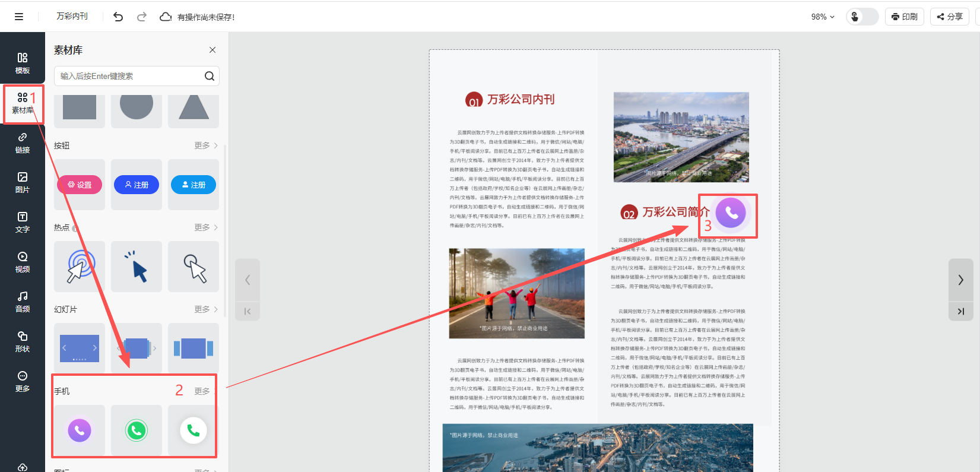Viewport: 980px width, 472px height.
Task: Open the 98% zoom dropdown
Action: pyautogui.click(x=823, y=17)
